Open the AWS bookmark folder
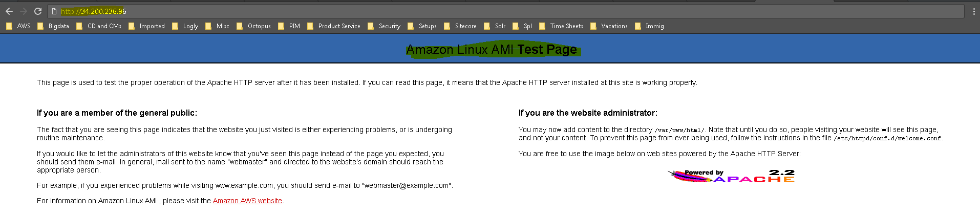The image size is (980, 215). [18, 26]
